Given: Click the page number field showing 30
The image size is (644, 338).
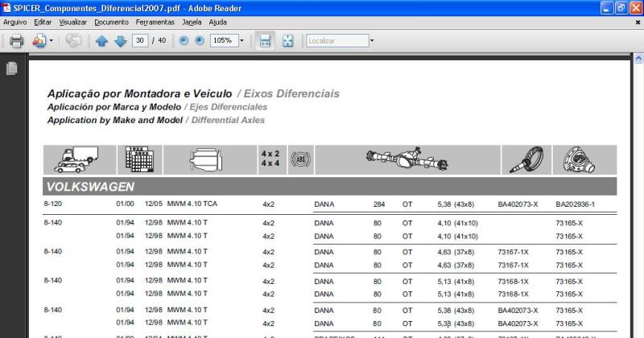Looking at the screenshot, I should 140,40.
